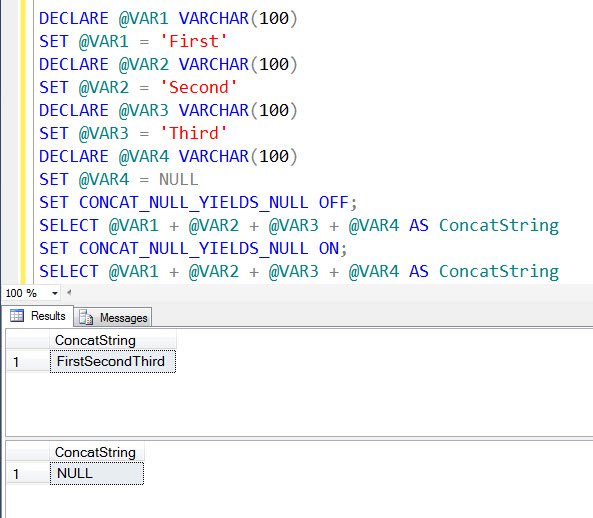Screen dimensions: 593x518
Task: Click the Messages tab document icon
Action: (x=86, y=318)
